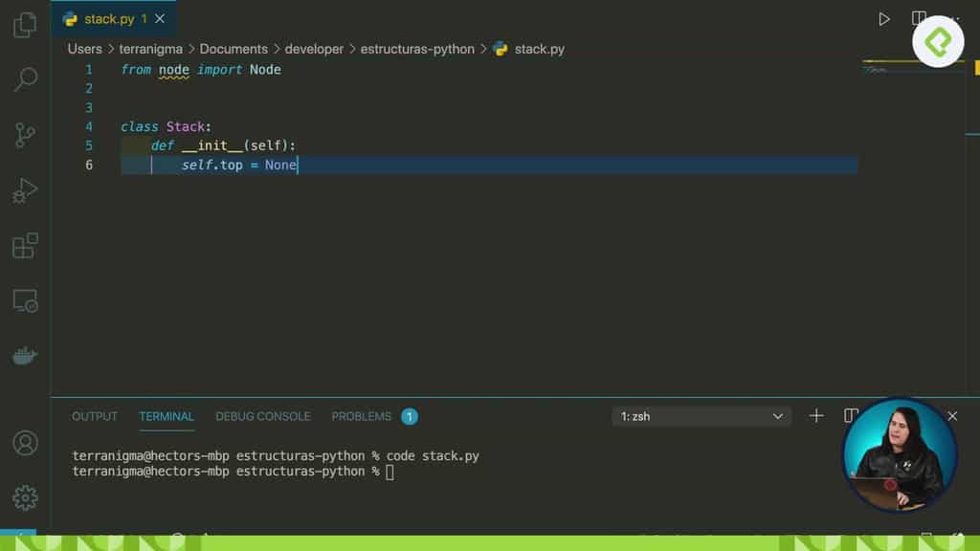Click the underlined 'node' module name

tap(174, 70)
